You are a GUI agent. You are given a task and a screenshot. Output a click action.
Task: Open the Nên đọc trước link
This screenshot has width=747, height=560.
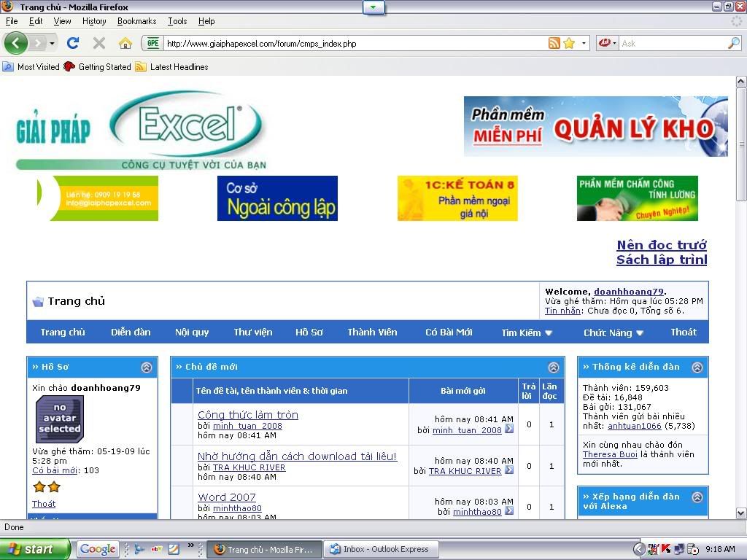pyautogui.click(x=662, y=245)
